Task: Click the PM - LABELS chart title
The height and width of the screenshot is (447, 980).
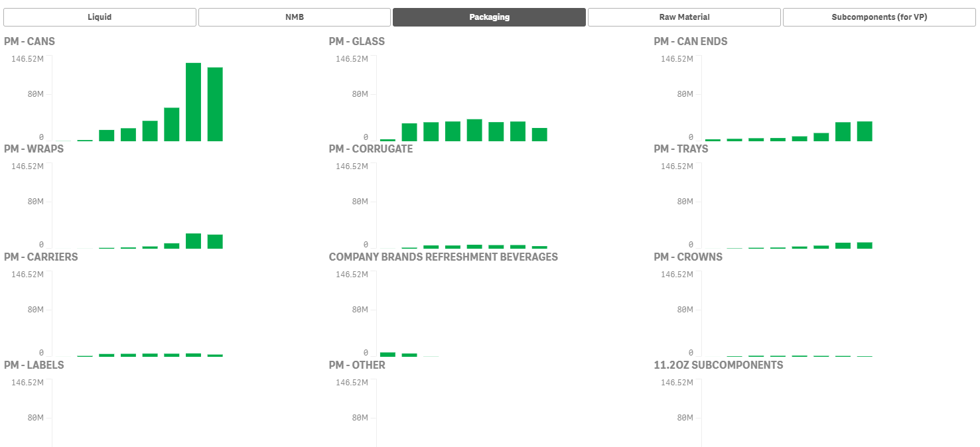Action: click(x=33, y=365)
